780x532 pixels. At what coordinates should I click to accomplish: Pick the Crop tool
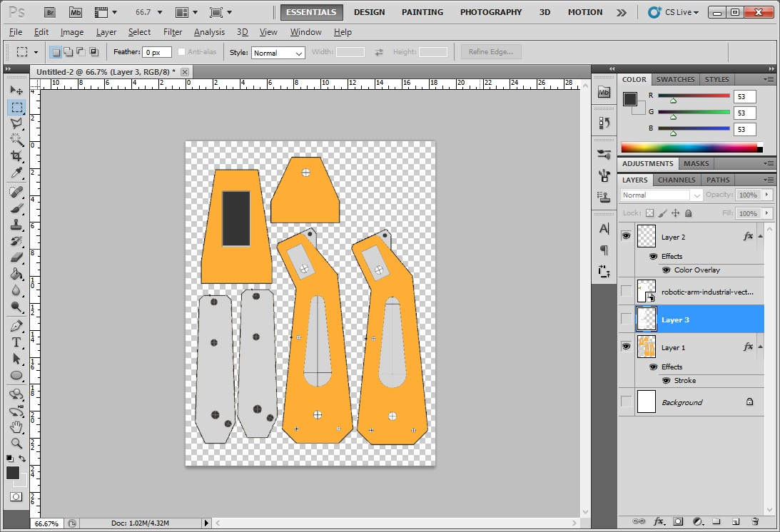(x=16, y=155)
